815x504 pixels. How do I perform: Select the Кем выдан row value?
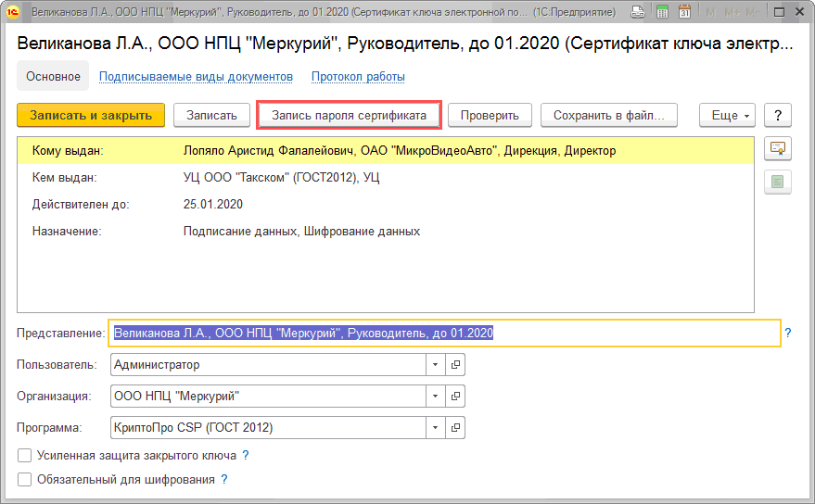click(281, 178)
